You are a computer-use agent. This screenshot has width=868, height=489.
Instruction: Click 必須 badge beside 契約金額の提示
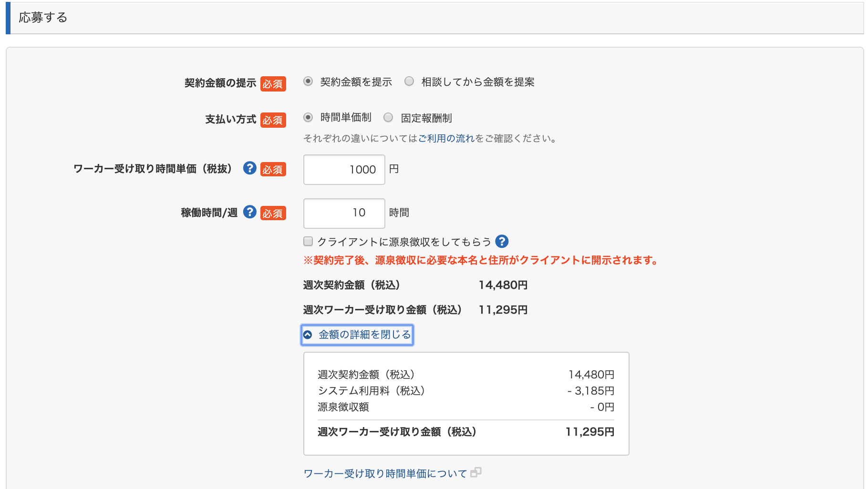[273, 84]
